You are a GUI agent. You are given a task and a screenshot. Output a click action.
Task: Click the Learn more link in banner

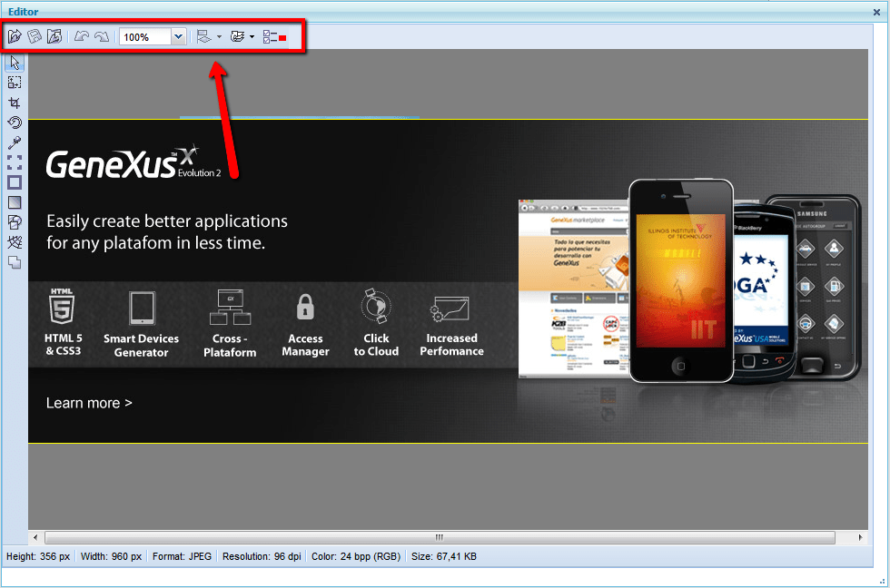pos(89,403)
